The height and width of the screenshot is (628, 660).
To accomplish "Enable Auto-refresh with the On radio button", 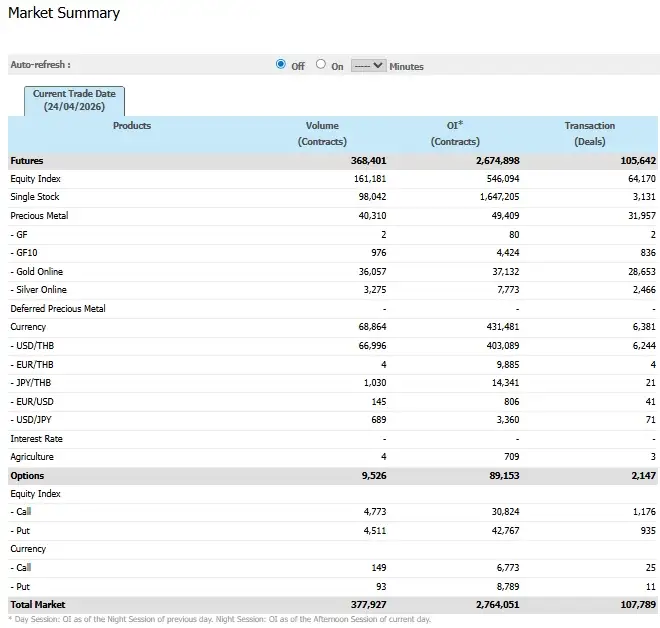I will [321, 65].
